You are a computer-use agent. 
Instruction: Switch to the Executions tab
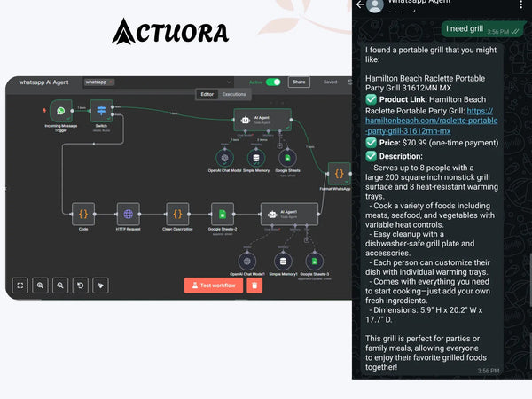[x=234, y=94]
